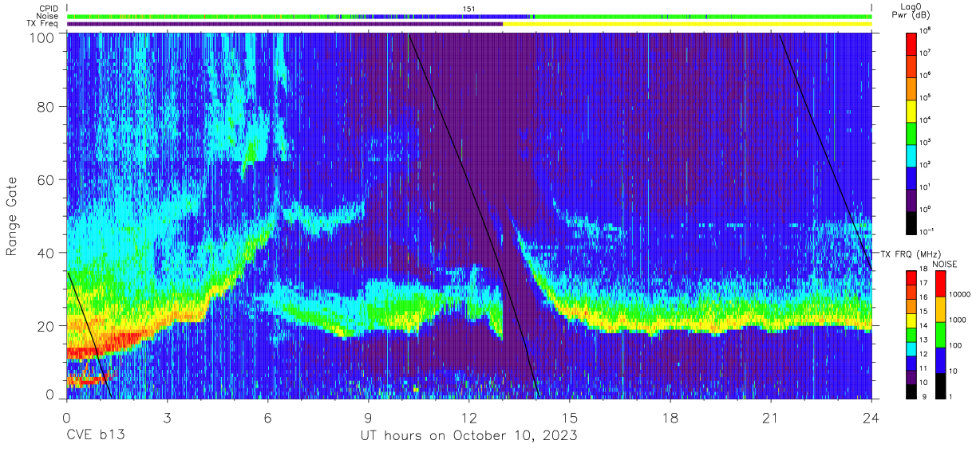Click the cyan segment of Lag0 power colorbar
Viewport: 980px width, 452px height.
[x=912, y=154]
